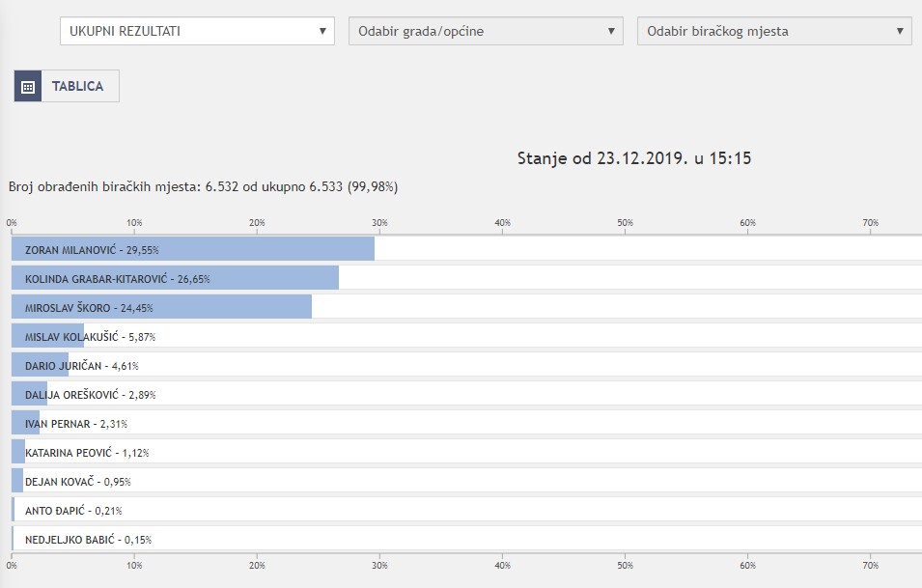922x588 pixels.
Task: Click the table grid icon beside TABLICA
Action: tap(28, 86)
